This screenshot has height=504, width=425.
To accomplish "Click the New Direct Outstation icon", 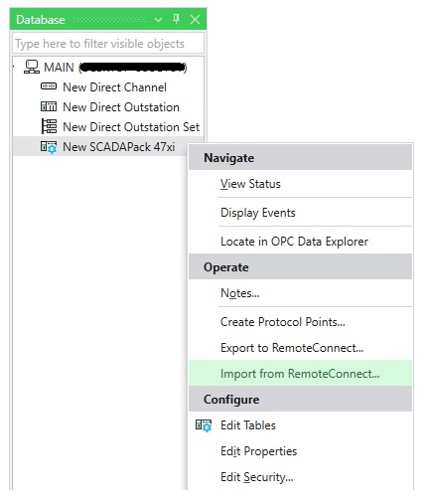I will [x=49, y=106].
